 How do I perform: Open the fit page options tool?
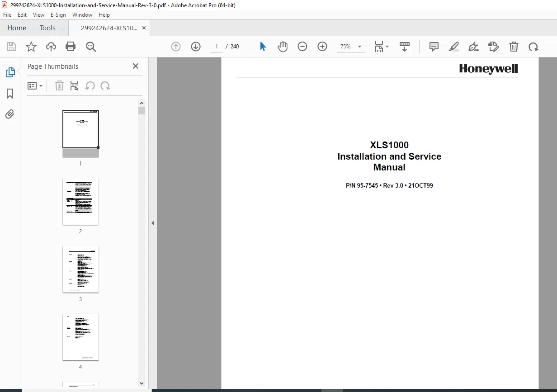[382, 47]
